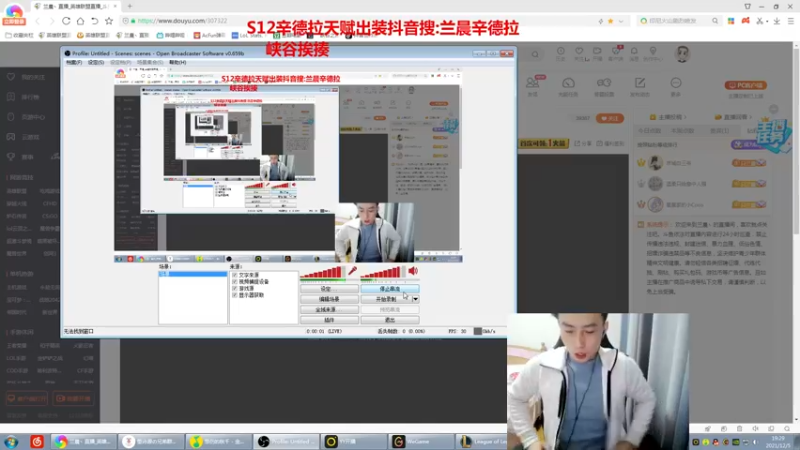800x450 pixels.
Task: Click OBS 停止串流 stop streaming button
Action: coord(390,289)
